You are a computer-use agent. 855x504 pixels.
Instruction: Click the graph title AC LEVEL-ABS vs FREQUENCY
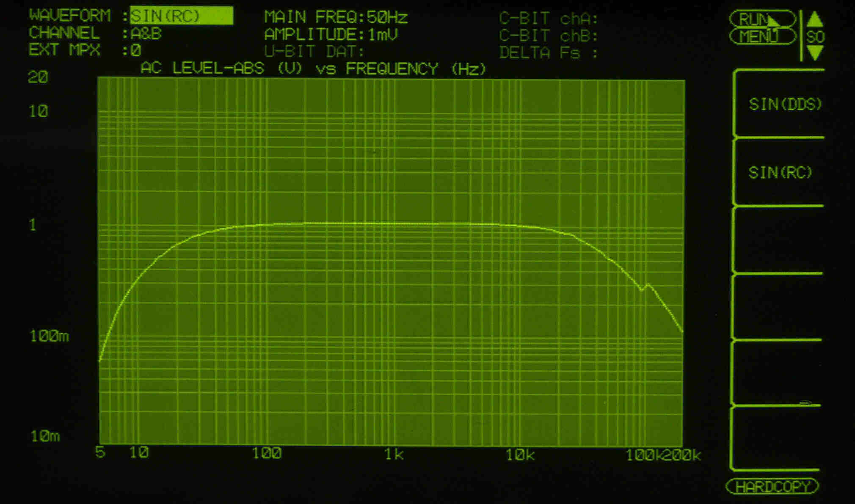tap(313, 69)
